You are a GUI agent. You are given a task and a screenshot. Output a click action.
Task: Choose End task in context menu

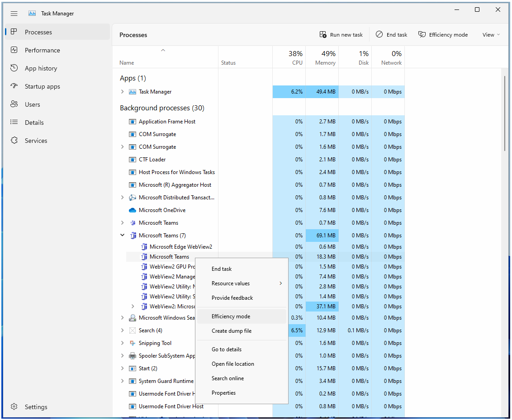242,269
